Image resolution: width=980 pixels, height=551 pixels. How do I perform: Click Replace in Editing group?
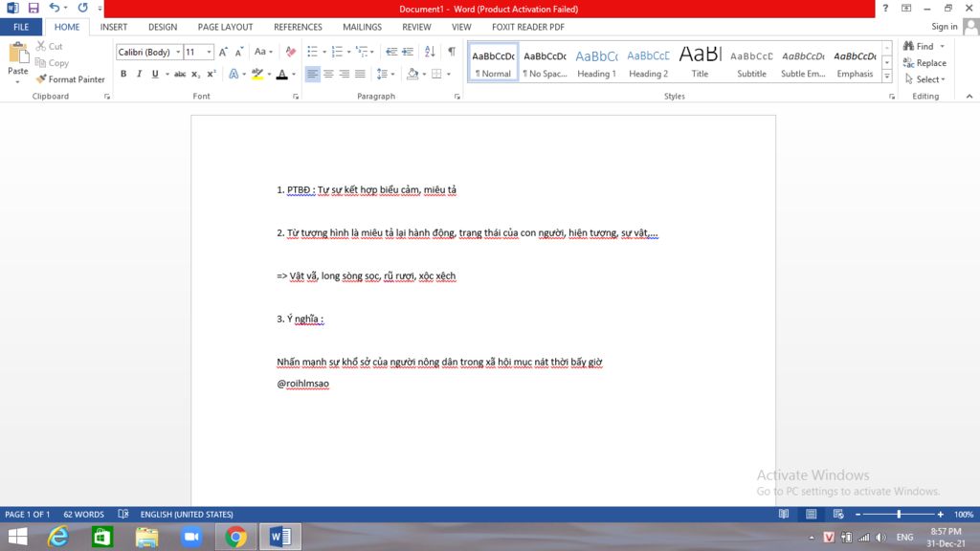point(925,63)
